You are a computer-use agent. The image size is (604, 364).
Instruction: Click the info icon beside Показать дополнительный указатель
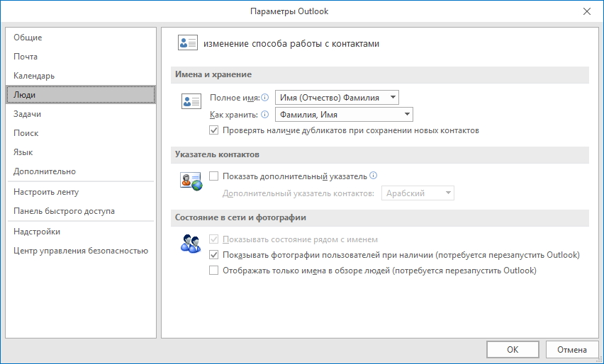(x=374, y=176)
